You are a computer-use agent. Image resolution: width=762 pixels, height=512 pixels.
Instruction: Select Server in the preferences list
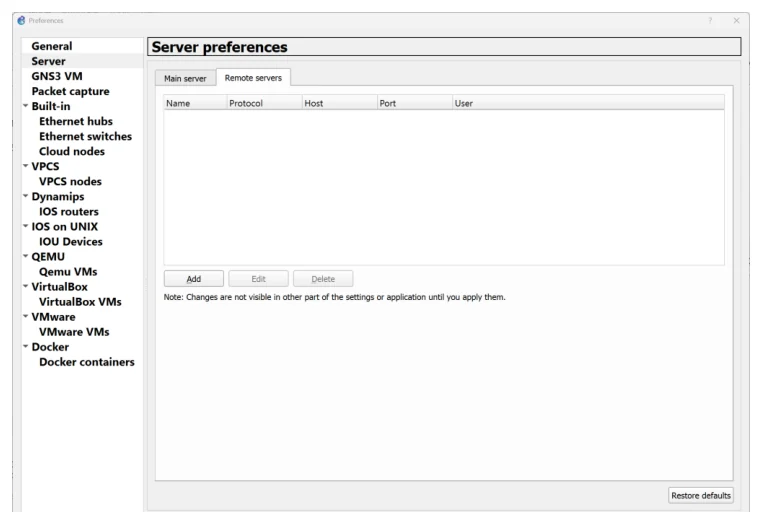[x=48, y=61]
